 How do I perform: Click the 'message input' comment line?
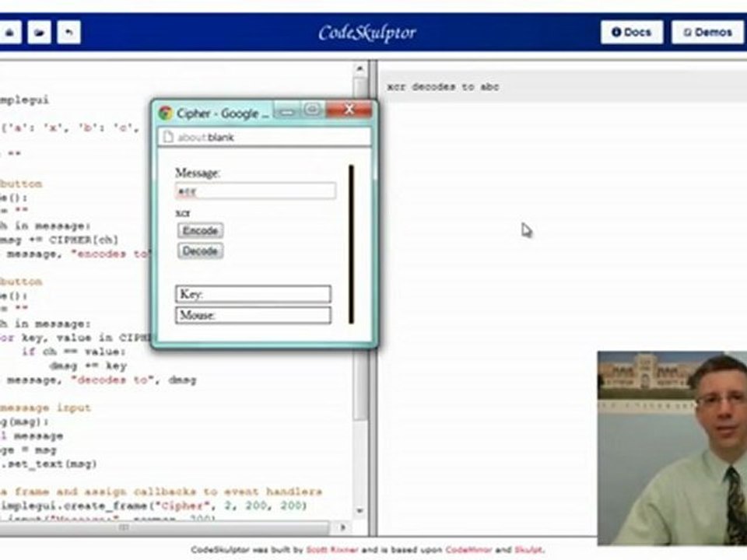(x=45, y=408)
